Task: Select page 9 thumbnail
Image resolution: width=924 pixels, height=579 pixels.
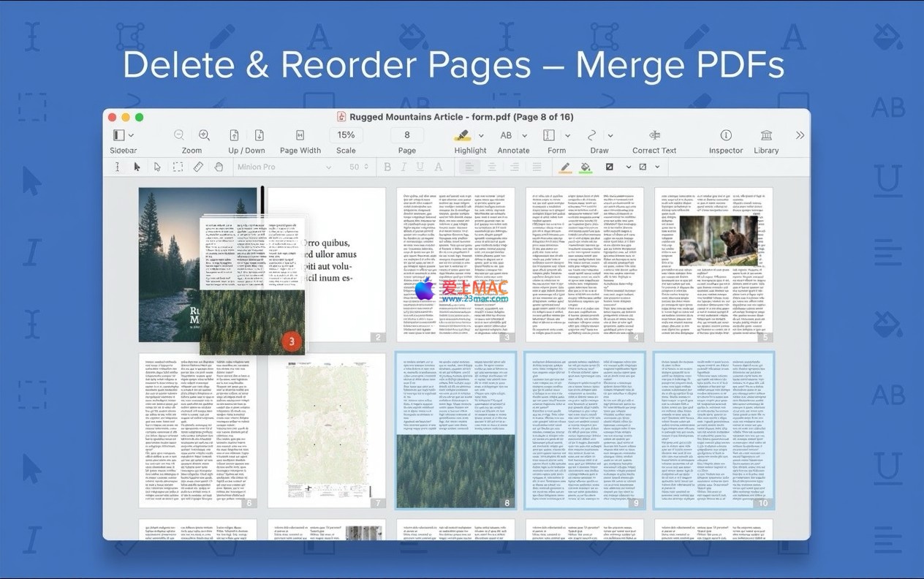Action: [x=584, y=430]
